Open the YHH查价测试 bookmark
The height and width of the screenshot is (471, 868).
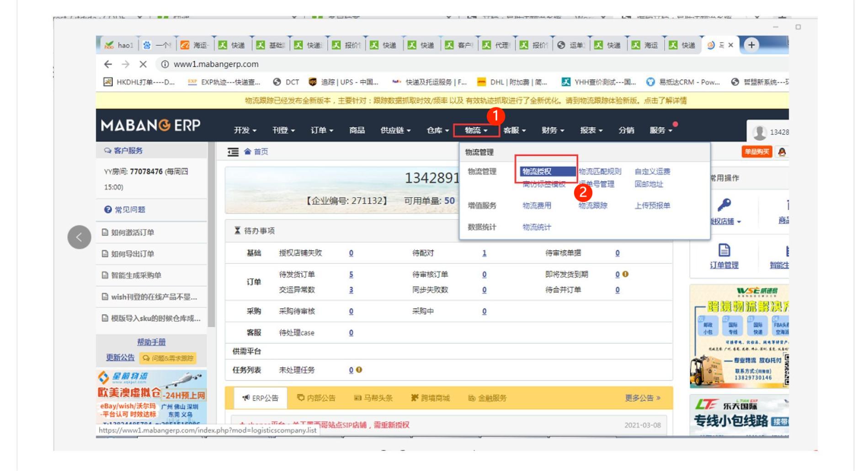[599, 82]
